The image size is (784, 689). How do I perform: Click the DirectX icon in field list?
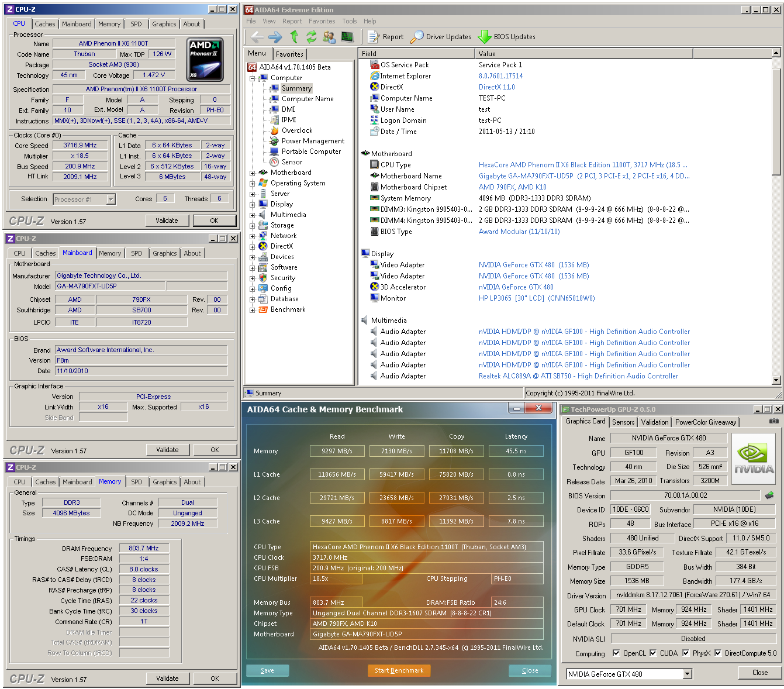(375, 87)
